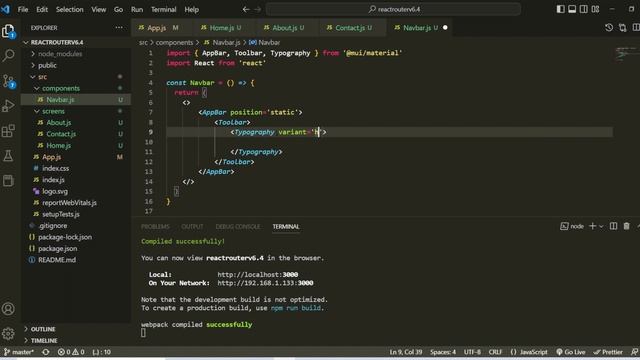Open the Run and Debug view
This screenshot has height=360, width=640.
8,106
